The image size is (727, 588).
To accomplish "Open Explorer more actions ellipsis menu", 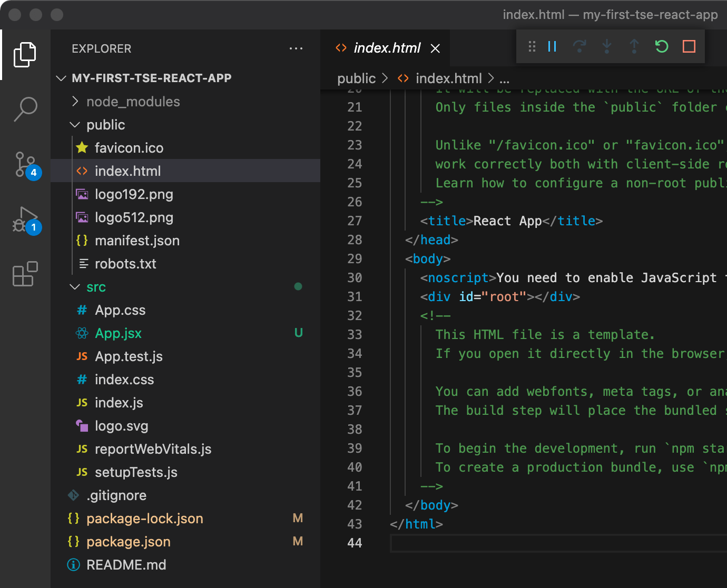I will point(296,48).
